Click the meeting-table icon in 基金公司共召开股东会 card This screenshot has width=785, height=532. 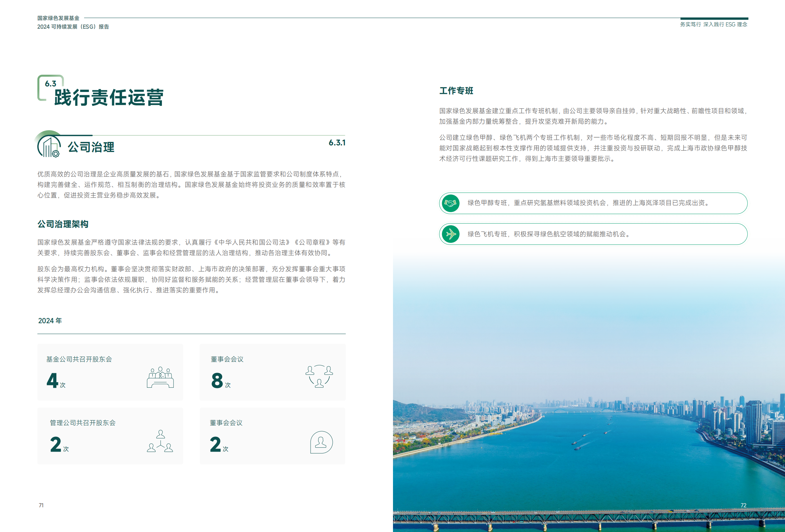pos(160,378)
